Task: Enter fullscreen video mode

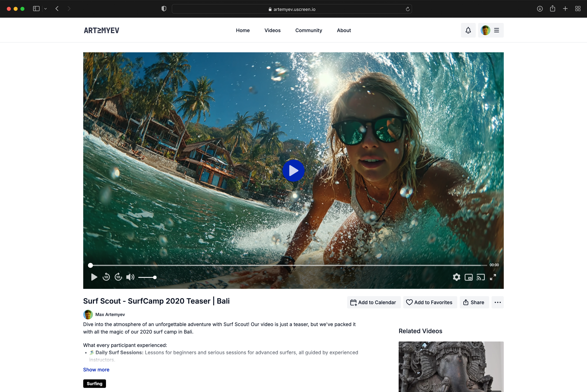Action: pos(493,277)
